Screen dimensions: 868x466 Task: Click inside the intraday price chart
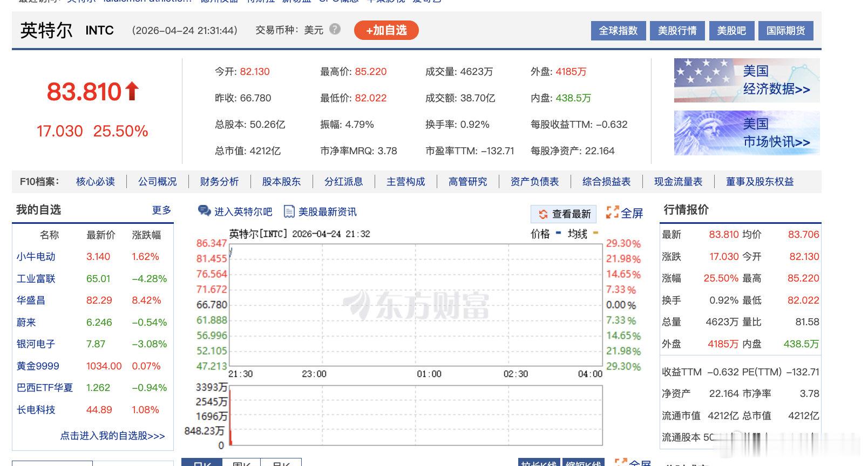point(416,305)
